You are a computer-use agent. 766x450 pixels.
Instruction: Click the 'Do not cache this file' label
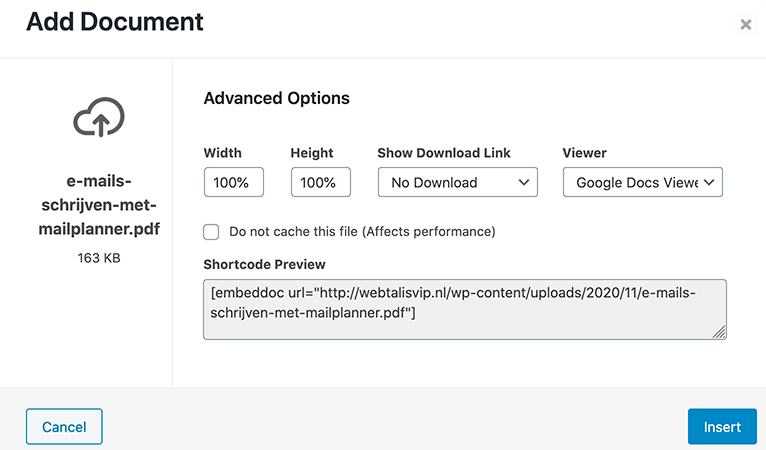(x=362, y=232)
